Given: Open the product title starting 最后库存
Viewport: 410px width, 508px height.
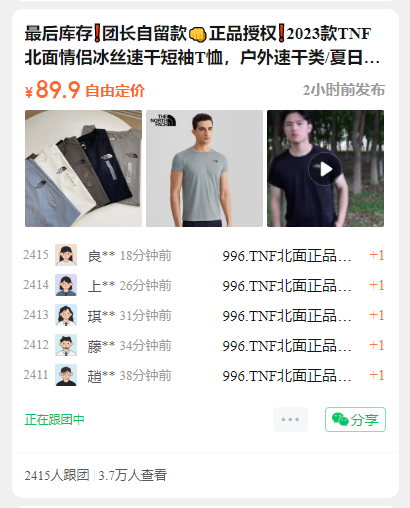Looking at the screenshot, I should [202, 46].
